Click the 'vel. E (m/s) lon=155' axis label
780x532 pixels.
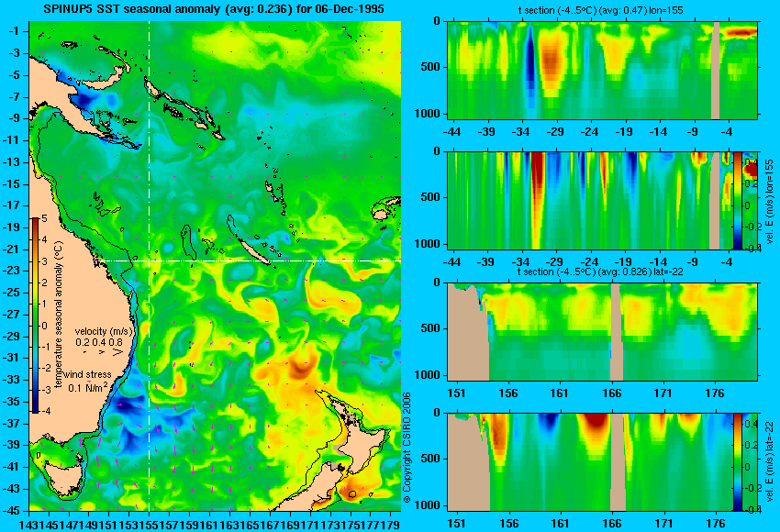click(770, 202)
